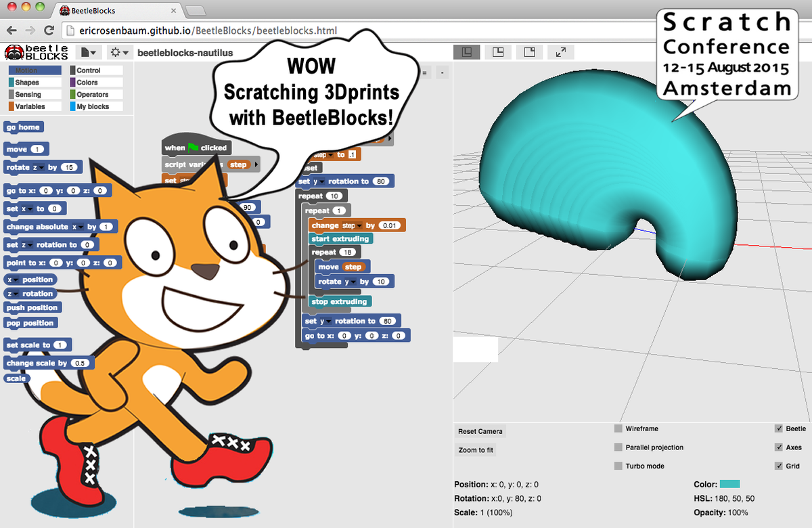Toggle the Parallel projection checkbox
The image size is (812, 528).
pyautogui.click(x=618, y=447)
